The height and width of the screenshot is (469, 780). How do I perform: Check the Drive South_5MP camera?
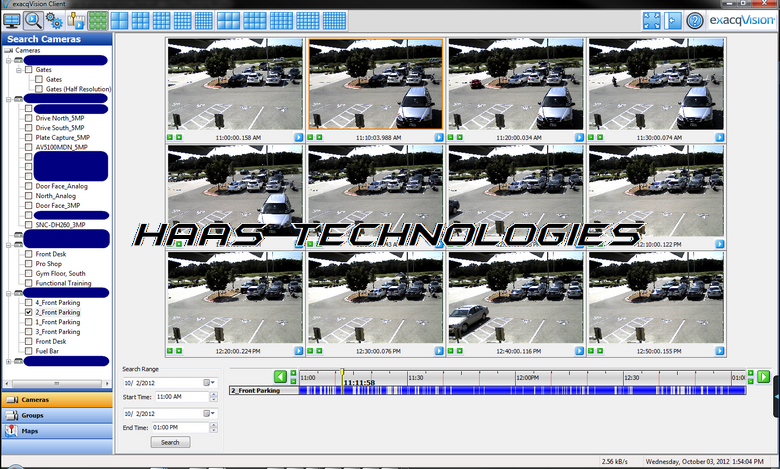(29, 128)
